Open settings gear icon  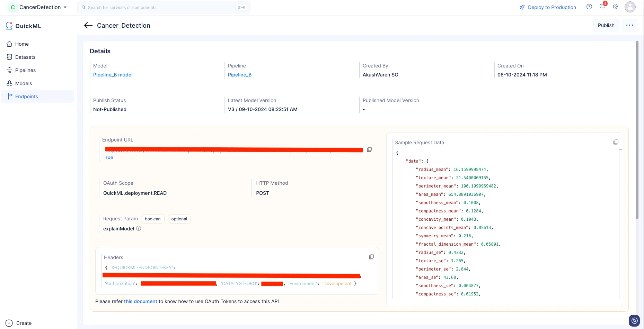pyautogui.click(x=616, y=7)
